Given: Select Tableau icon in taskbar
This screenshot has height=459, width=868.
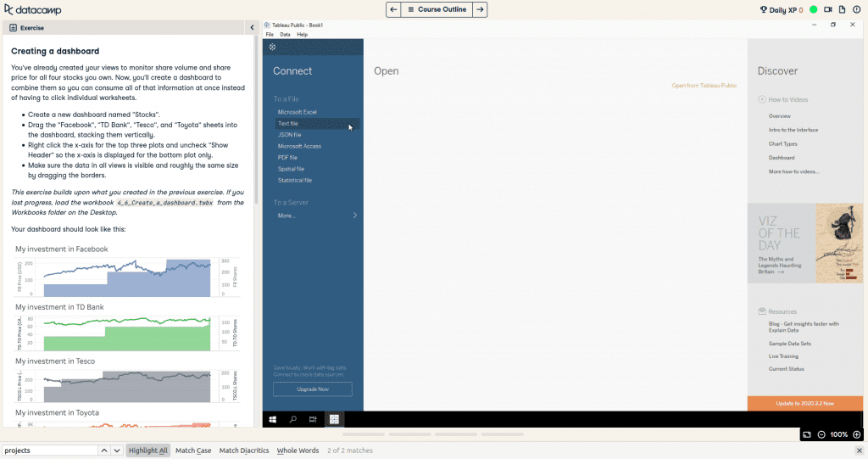Looking at the screenshot, I should (334, 420).
